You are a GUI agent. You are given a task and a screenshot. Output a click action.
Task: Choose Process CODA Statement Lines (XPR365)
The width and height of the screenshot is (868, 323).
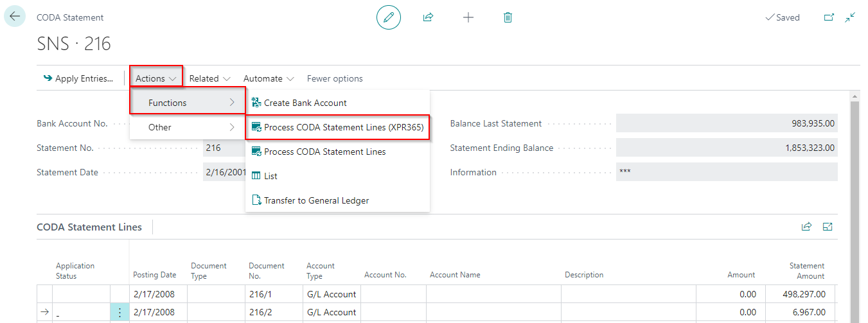pyautogui.click(x=337, y=127)
